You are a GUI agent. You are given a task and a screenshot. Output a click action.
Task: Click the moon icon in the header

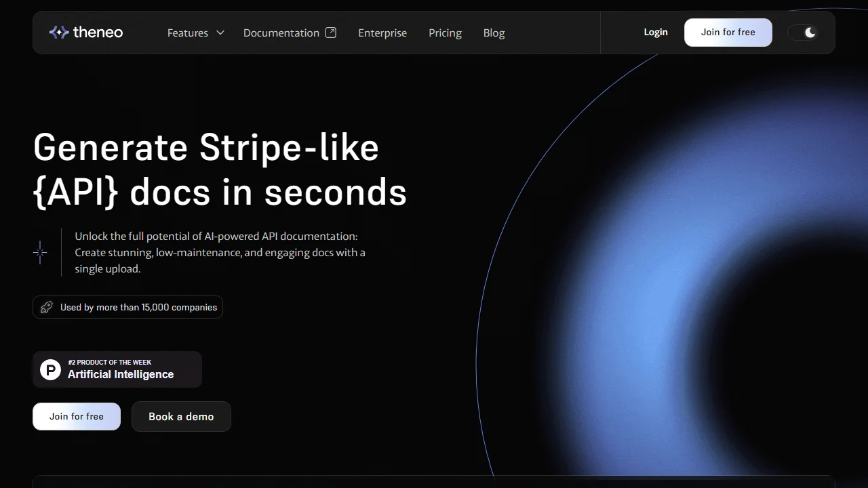pos(810,33)
